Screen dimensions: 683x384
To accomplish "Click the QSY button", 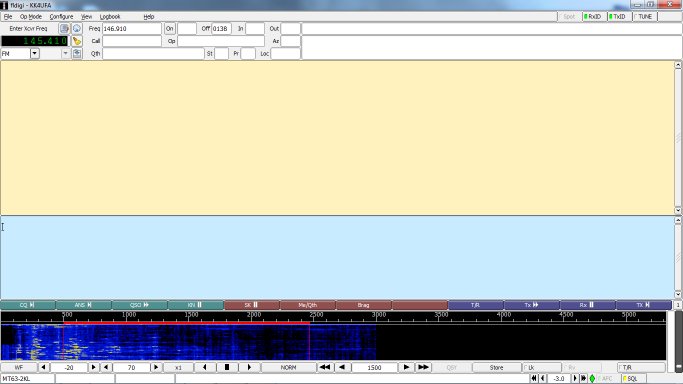I will [452, 367].
